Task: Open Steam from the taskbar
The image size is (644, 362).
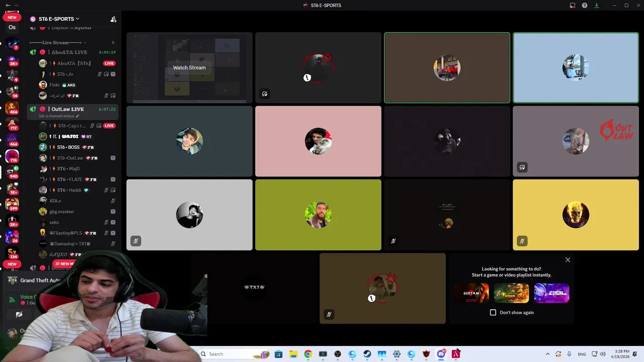Action: (x=367, y=354)
